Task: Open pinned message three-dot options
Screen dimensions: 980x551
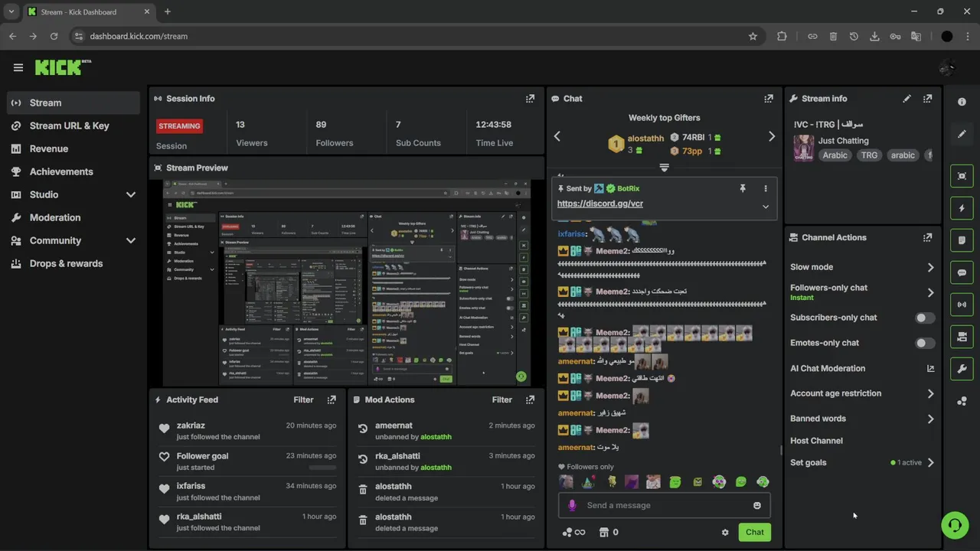Action: [x=765, y=188]
